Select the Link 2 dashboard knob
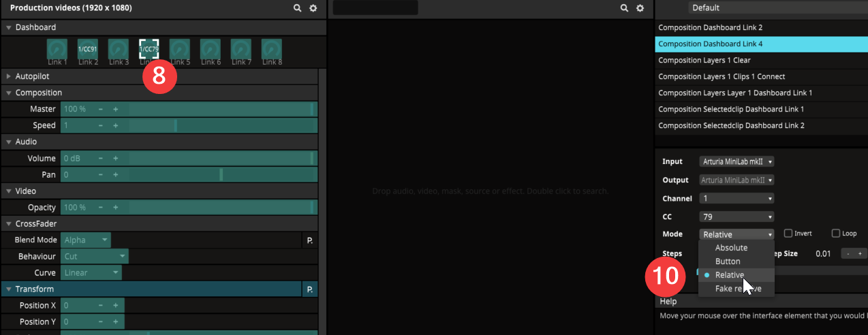Screen dimensions: 868x335 pos(88,49)
